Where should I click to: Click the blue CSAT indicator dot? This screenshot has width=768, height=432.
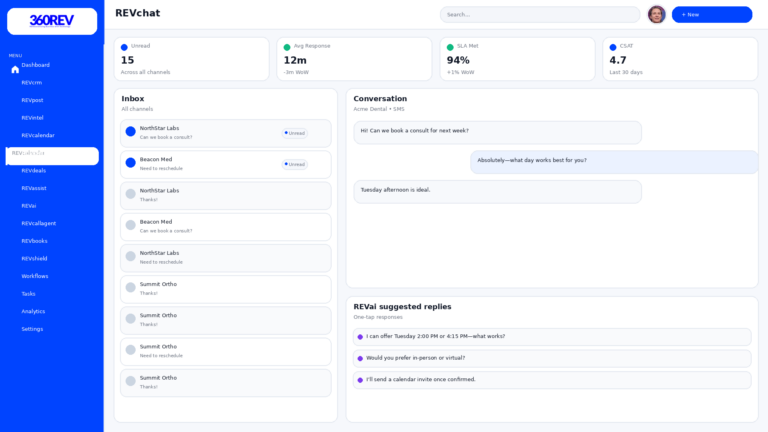(x=613, y=47)
